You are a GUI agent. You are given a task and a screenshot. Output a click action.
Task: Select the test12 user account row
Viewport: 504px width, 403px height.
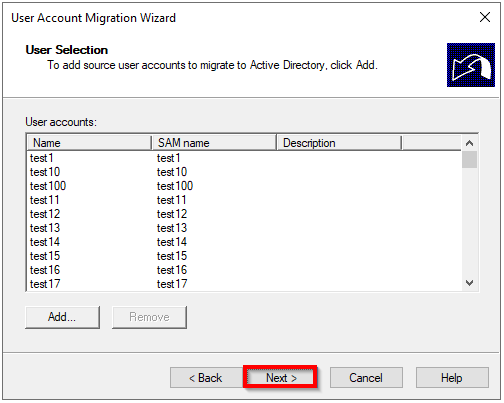coord(244,214)
